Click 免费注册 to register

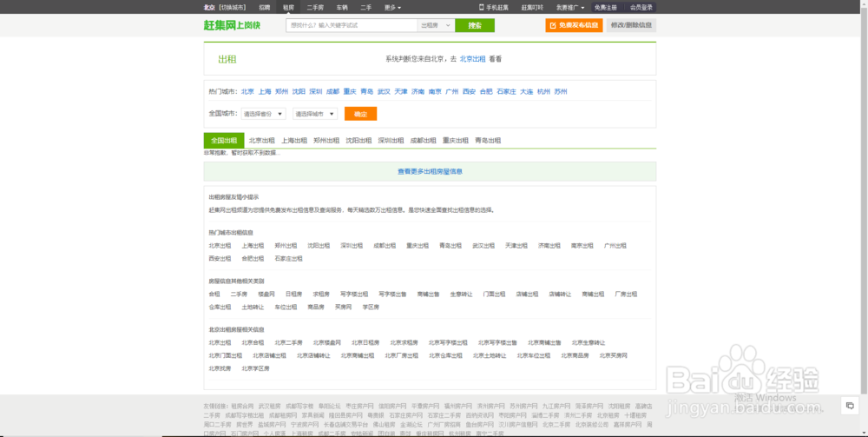(606, 8)
